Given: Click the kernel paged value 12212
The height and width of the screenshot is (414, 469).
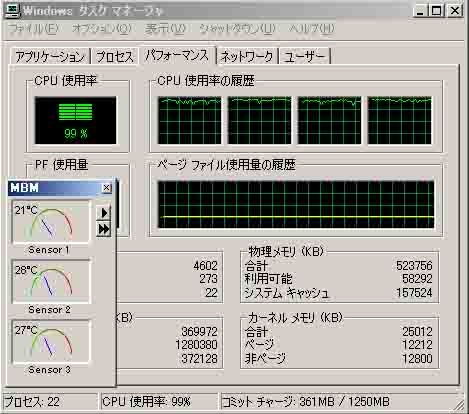Looking at the screenshot, I should pos(417,345).
